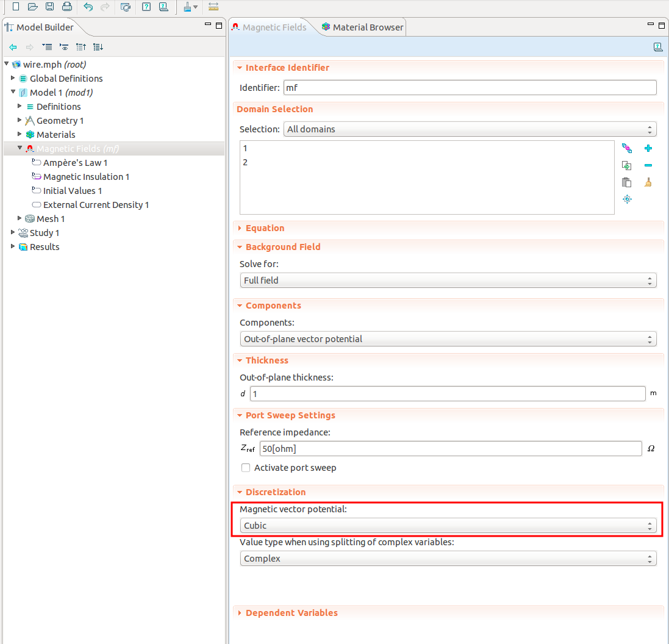Click the Identifier input field

click(x=470, y=88)
